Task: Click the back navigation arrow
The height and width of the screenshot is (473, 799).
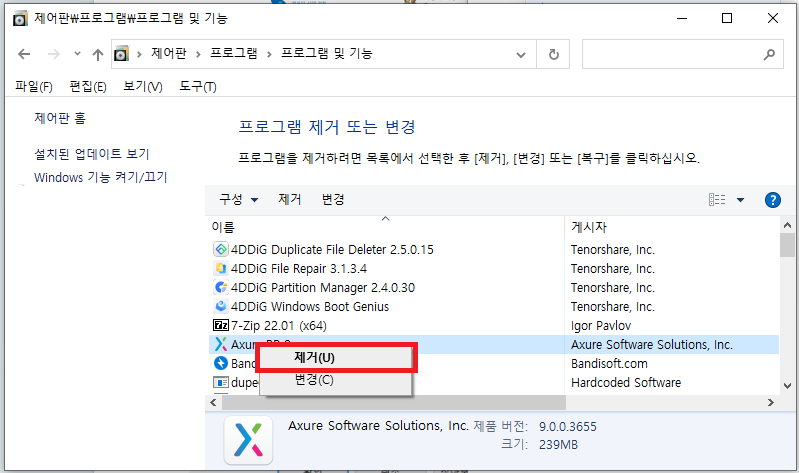Action: click(24, 54)
